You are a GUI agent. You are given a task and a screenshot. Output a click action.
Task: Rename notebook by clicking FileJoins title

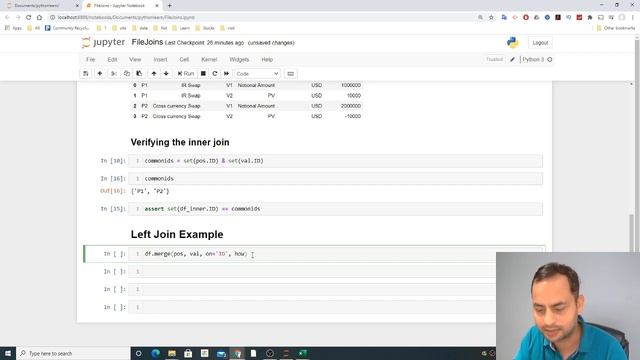[x=147, y=42]
